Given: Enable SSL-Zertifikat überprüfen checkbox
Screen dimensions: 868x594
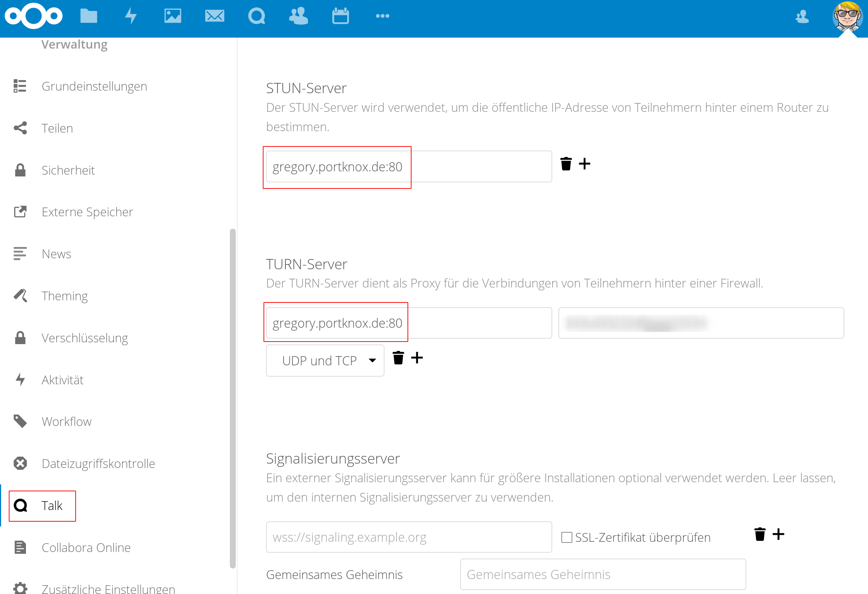Looking at the screenshot, I should pos(566,537).
